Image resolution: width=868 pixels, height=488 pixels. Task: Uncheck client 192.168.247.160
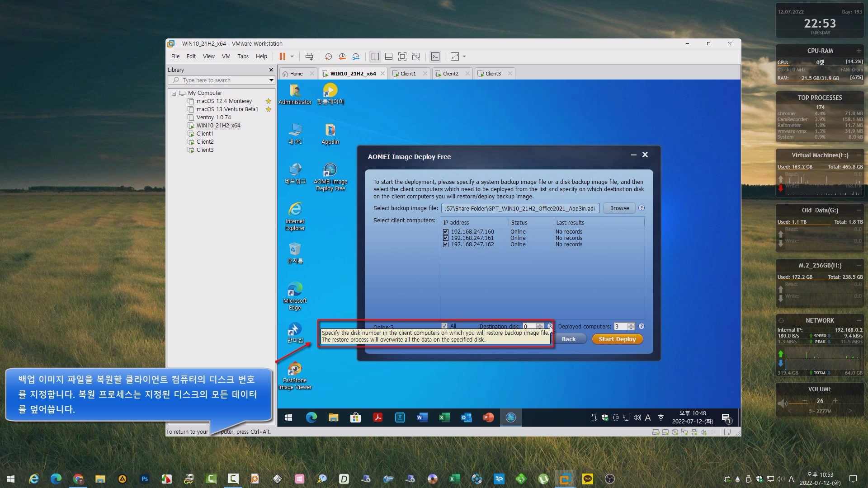446,232
